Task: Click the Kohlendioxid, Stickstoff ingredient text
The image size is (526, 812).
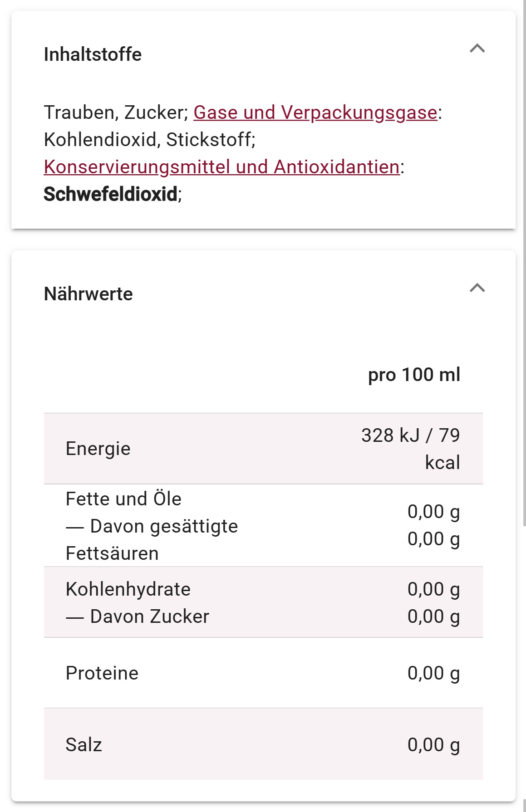Action: 149,140
